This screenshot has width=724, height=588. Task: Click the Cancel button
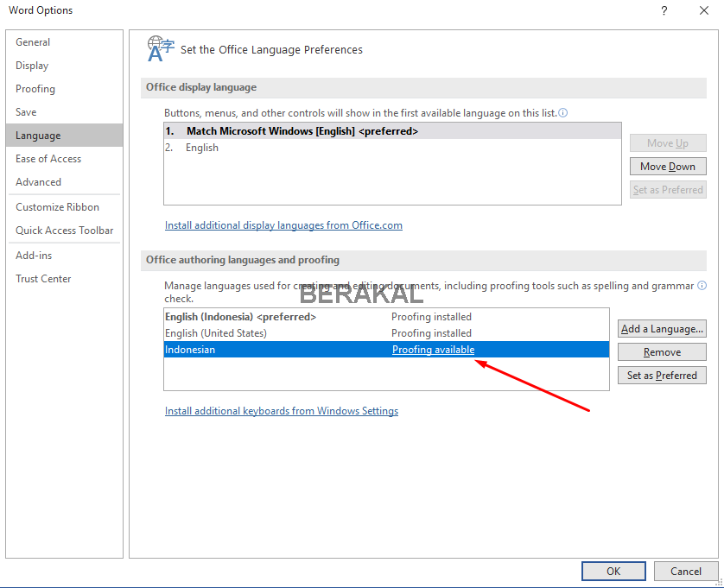point(686,571)
